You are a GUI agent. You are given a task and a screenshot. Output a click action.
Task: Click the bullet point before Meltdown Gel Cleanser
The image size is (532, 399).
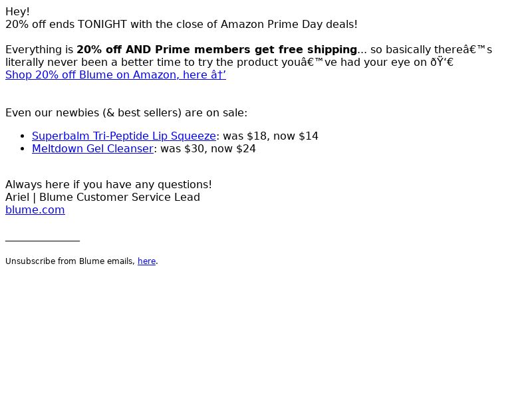(23, 149)
